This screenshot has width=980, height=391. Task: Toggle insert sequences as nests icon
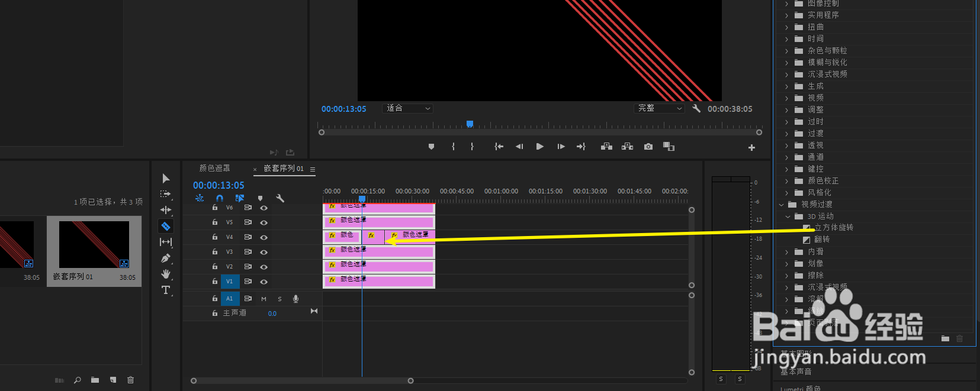[x=200, y=198]
